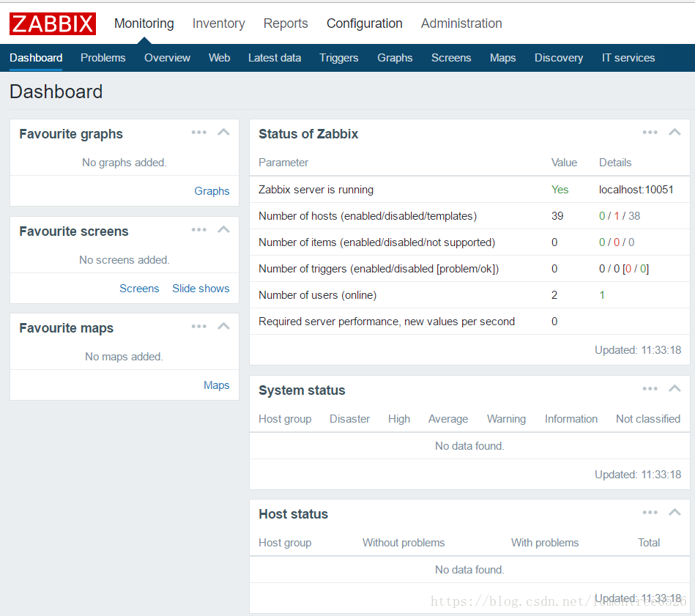Screen dimensions: 695x616
Task: Open the Administration main menu
Action: [x=461, y=23]
